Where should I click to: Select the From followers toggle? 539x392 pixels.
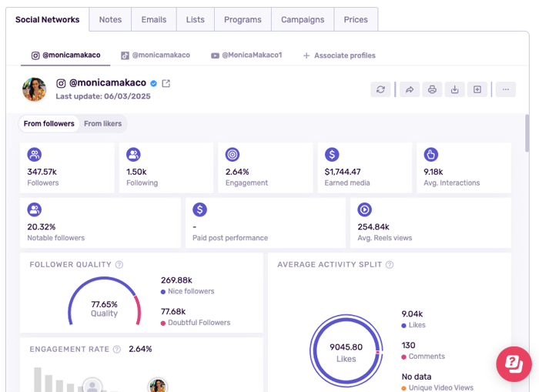(49, 124)
